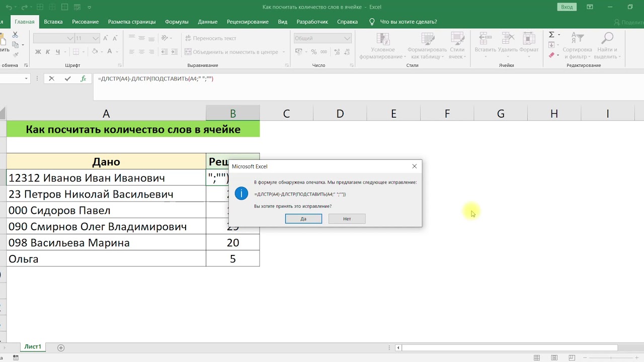Click the horizontal scrollbar at bottom
Image resolution: width=644 pixels, height=362 pixels.
point(509,347)
